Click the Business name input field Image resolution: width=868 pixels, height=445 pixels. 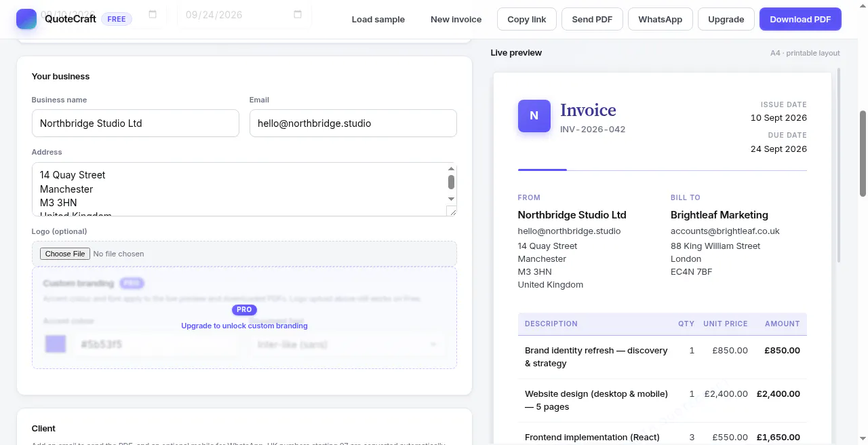click(136, 123)
